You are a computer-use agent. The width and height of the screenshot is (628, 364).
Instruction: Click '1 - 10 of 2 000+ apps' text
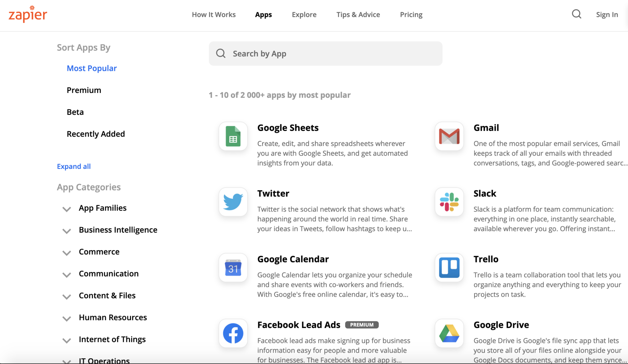279,95
